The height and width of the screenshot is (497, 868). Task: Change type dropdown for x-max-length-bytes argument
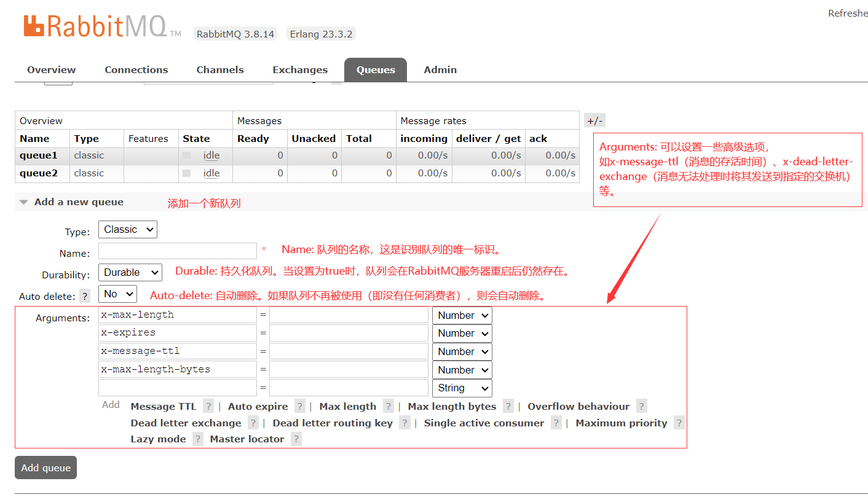click(462, 370)
